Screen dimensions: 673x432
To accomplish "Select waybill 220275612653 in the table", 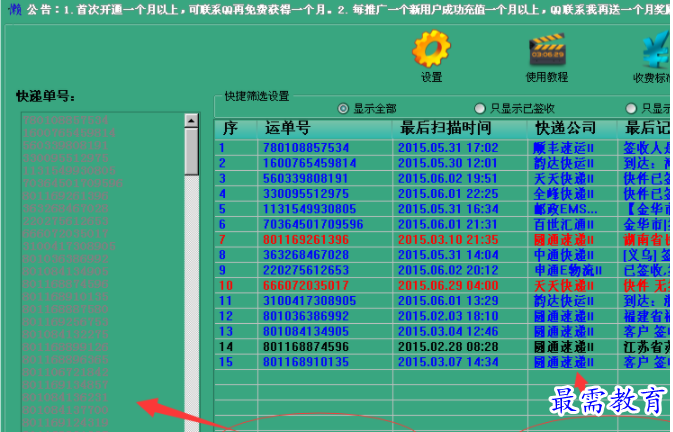I will [306, 270].
